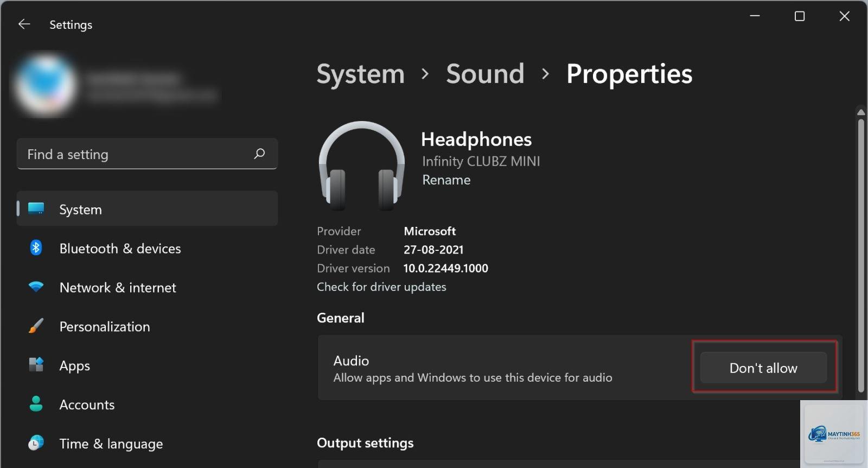
Task: Click the scrollbar up arrow
Action: 861,112
